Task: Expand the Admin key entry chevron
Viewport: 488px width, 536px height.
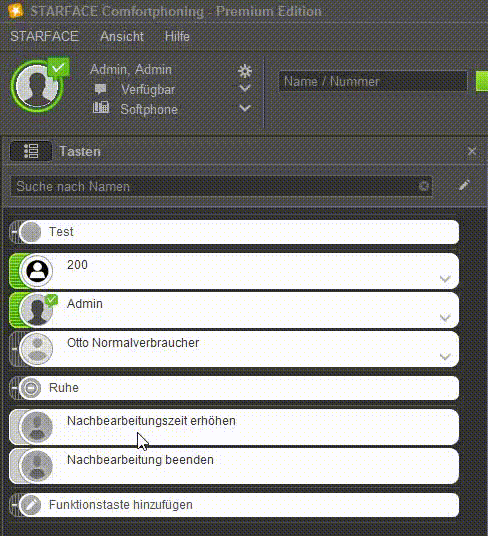Action: tap(445, 318)
